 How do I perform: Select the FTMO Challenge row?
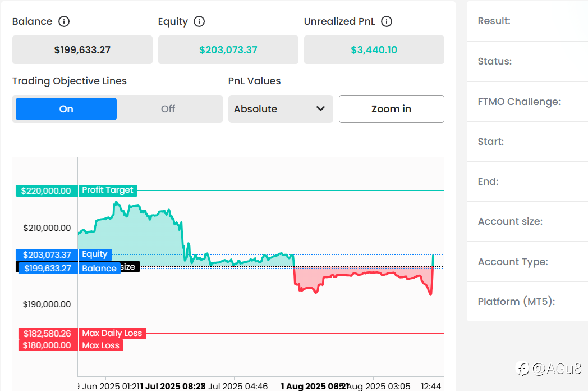point(527,102)
